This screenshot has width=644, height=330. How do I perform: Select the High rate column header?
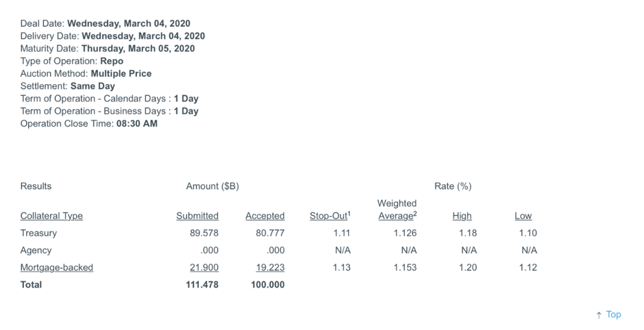[462, 216]
